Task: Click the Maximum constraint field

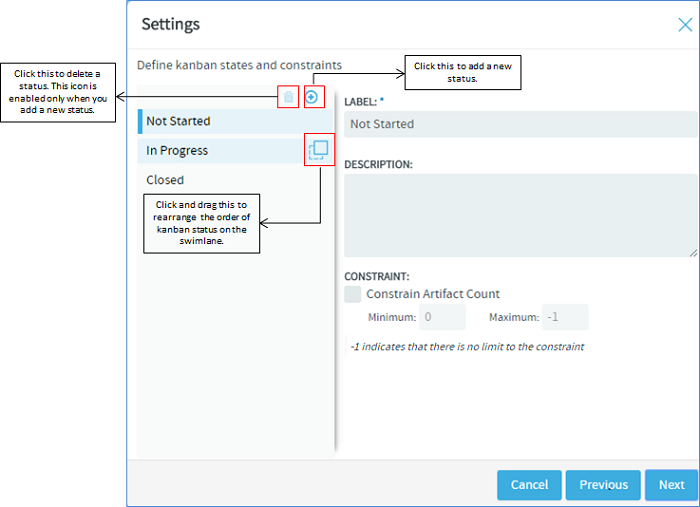Action: (565, 317)
